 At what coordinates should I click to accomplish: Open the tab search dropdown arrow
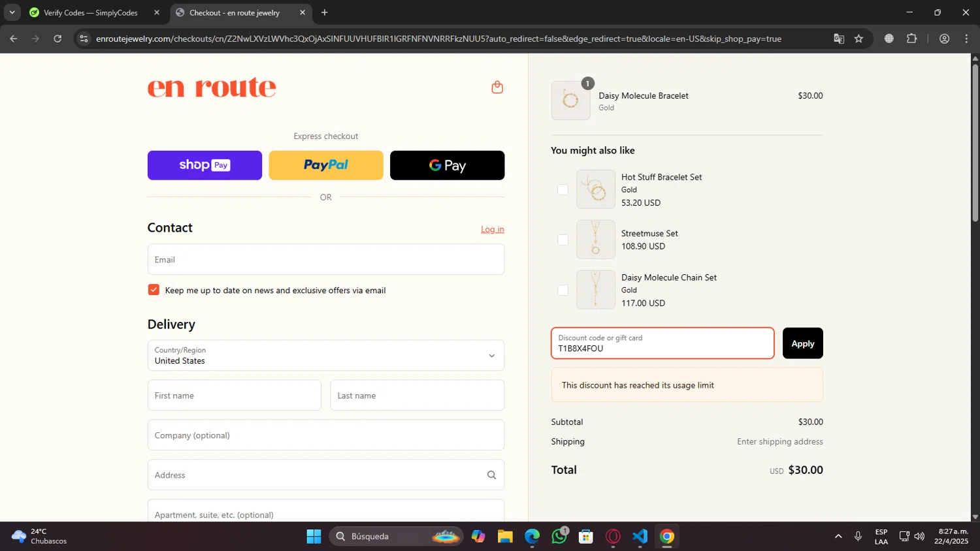tap(12, 12)
